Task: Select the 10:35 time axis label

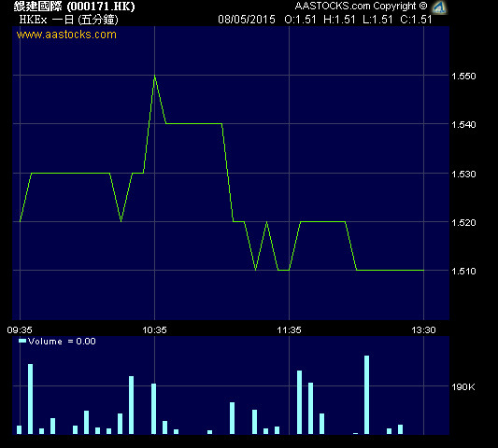Action: tap(154, 330)
